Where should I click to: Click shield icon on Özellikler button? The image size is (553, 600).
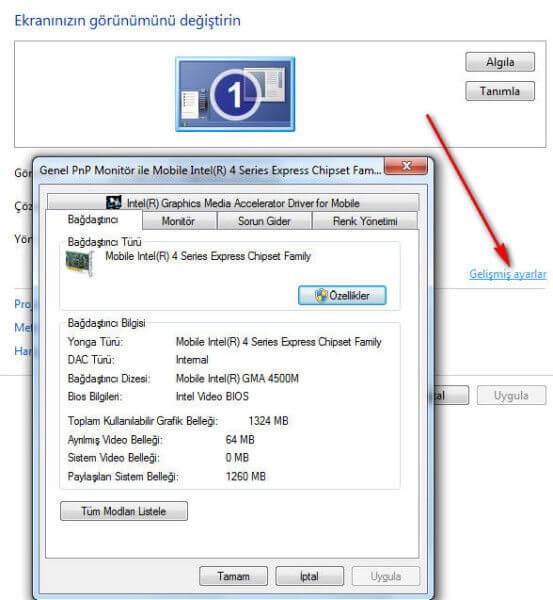coord(321,295)
